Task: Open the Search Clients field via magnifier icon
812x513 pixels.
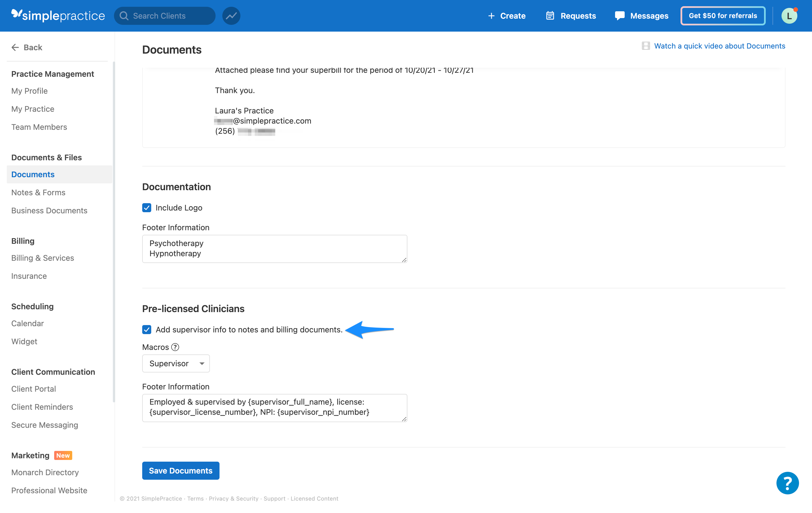Action: tap(124, 16)
